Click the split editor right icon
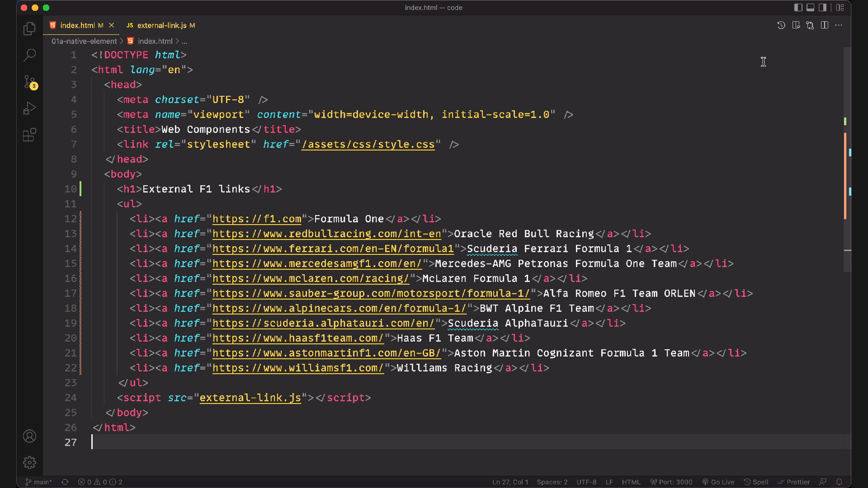 tap(824, 25)
